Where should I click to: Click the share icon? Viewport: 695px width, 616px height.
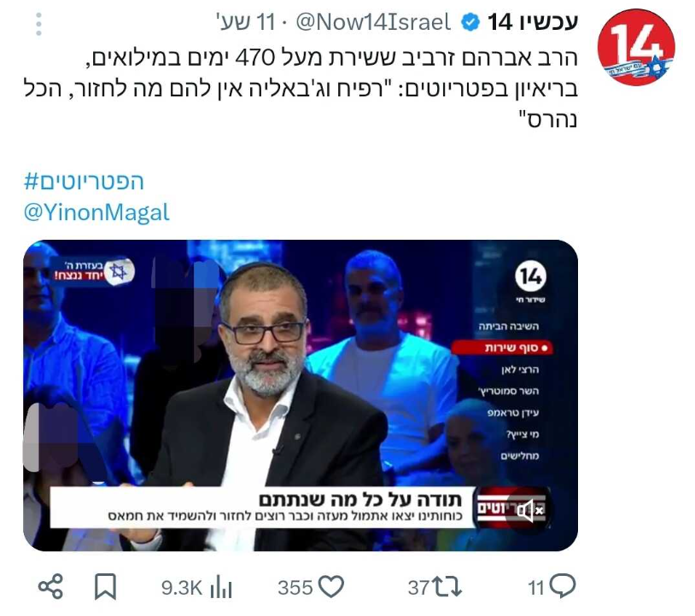click(50, 587)
